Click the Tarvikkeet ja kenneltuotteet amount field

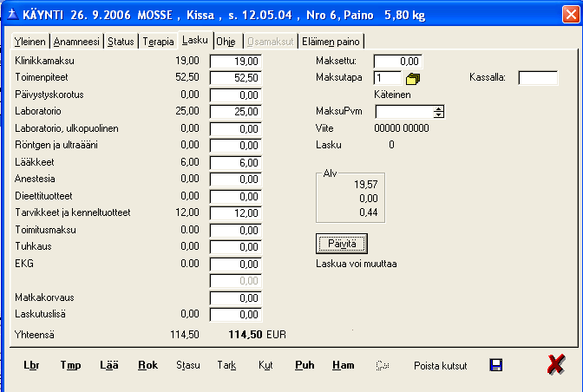236,213
